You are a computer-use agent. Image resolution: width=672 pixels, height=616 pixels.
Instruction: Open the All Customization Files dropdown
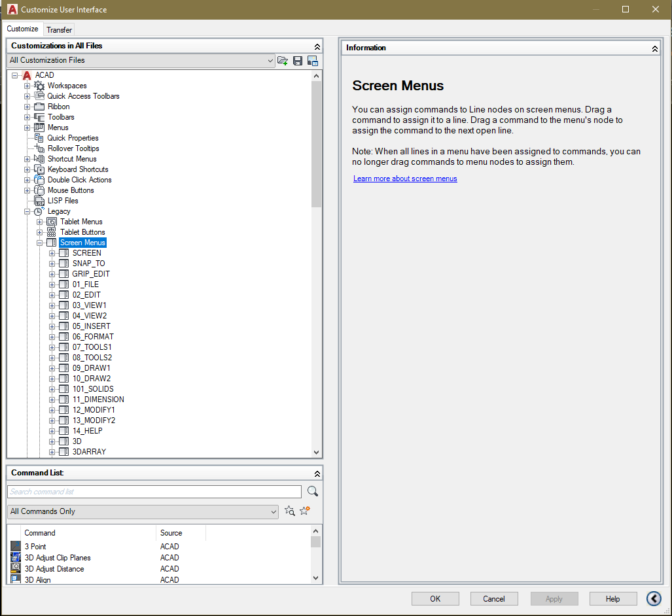272,60
